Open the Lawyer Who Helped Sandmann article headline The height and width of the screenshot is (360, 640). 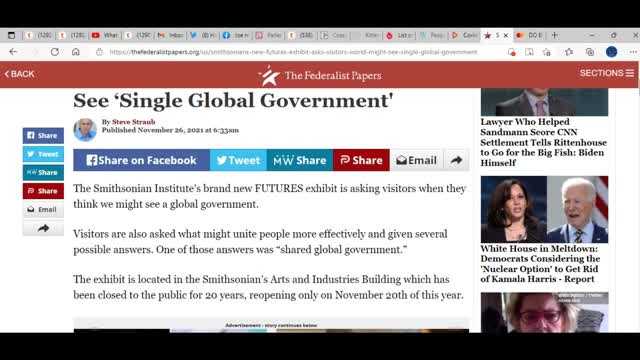point(544,142)
